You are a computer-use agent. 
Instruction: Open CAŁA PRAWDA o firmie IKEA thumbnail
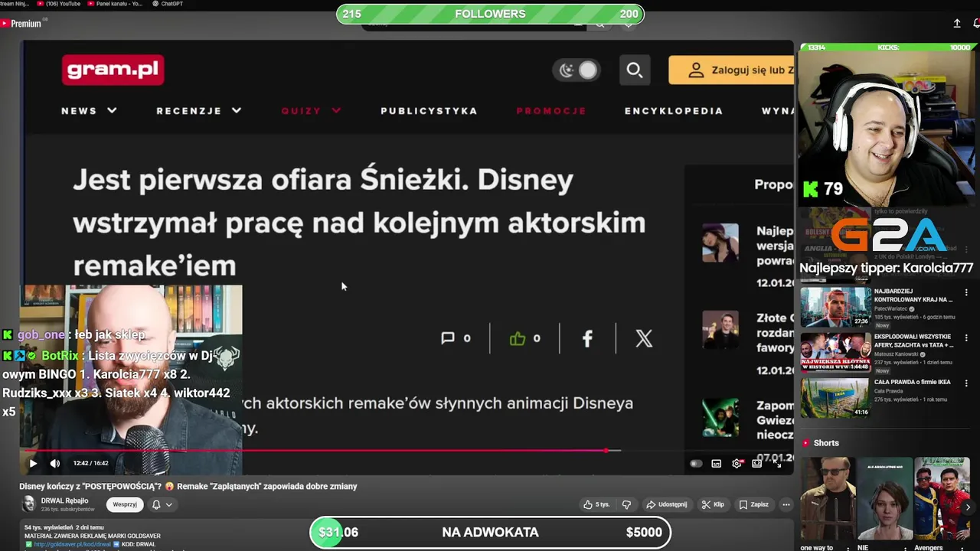835,397
